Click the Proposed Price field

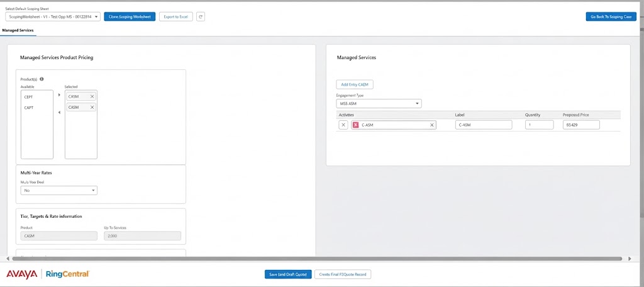(581, 125)
